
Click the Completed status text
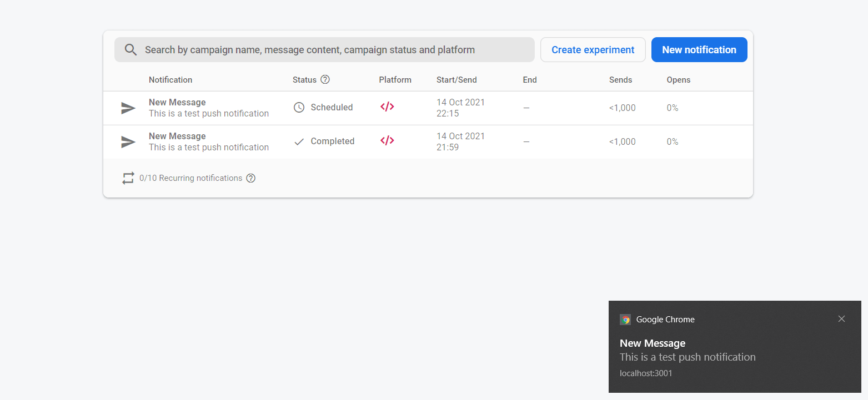tap(333, 141)
